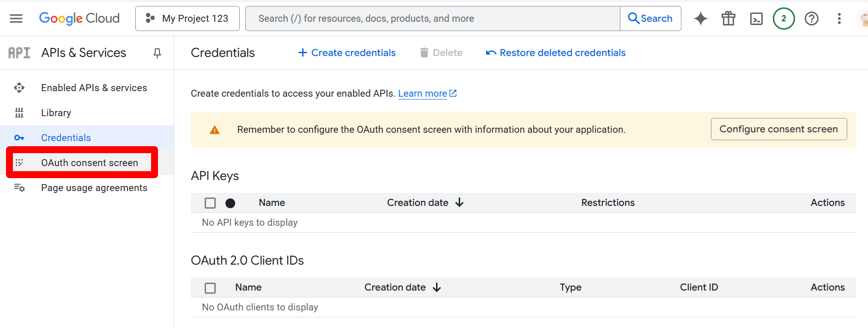The image size is (868, 328).
Task: Click the Credentials key icon
Action: 19,138
